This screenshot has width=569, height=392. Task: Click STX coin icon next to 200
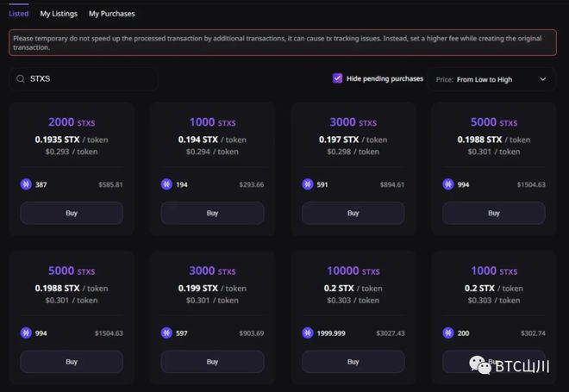point(448,333)
